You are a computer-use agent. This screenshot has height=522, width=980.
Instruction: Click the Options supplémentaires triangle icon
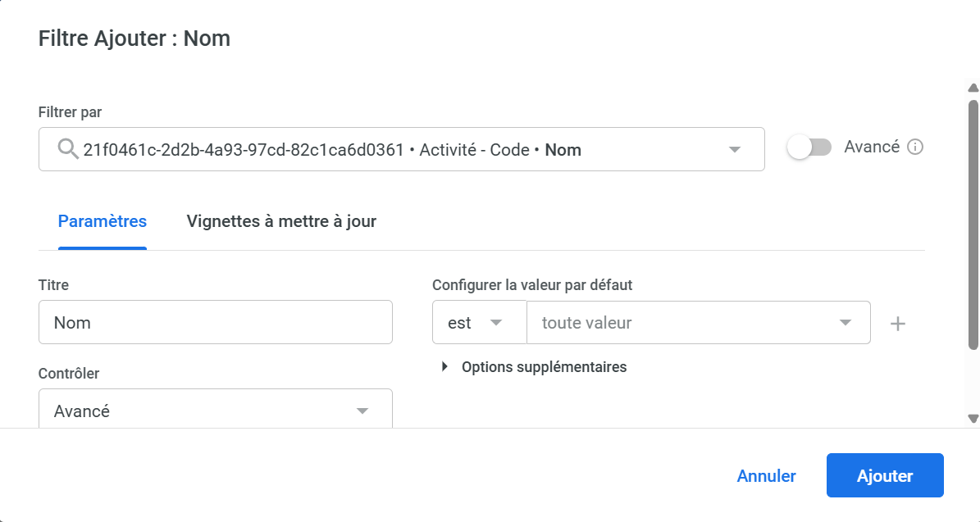(x=444, y=367)
